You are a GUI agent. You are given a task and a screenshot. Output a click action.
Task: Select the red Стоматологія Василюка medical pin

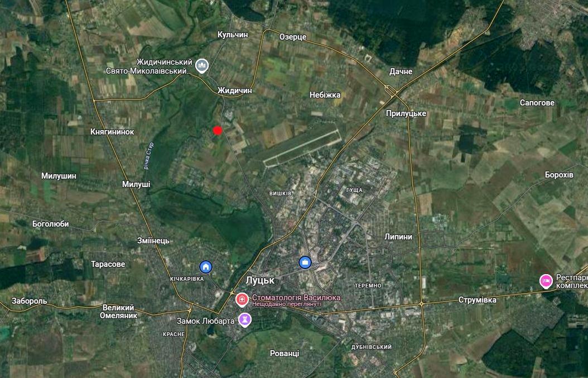click(242, 299)
